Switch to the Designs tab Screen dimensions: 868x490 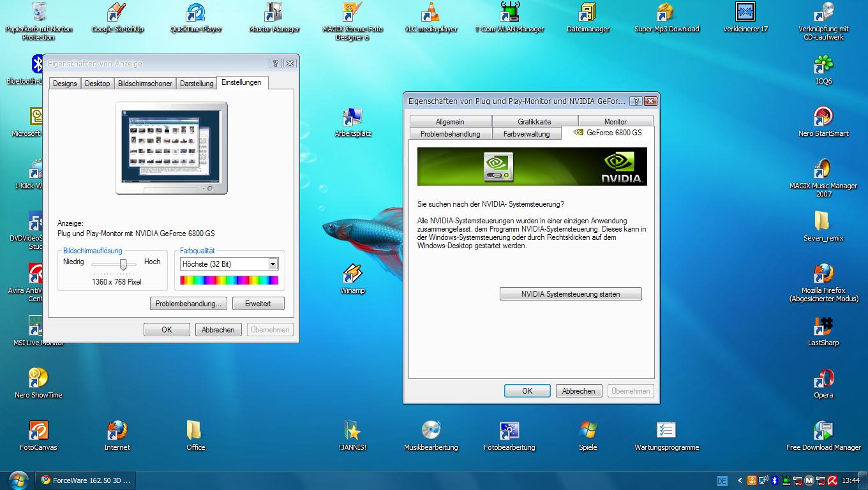[65, 84]
